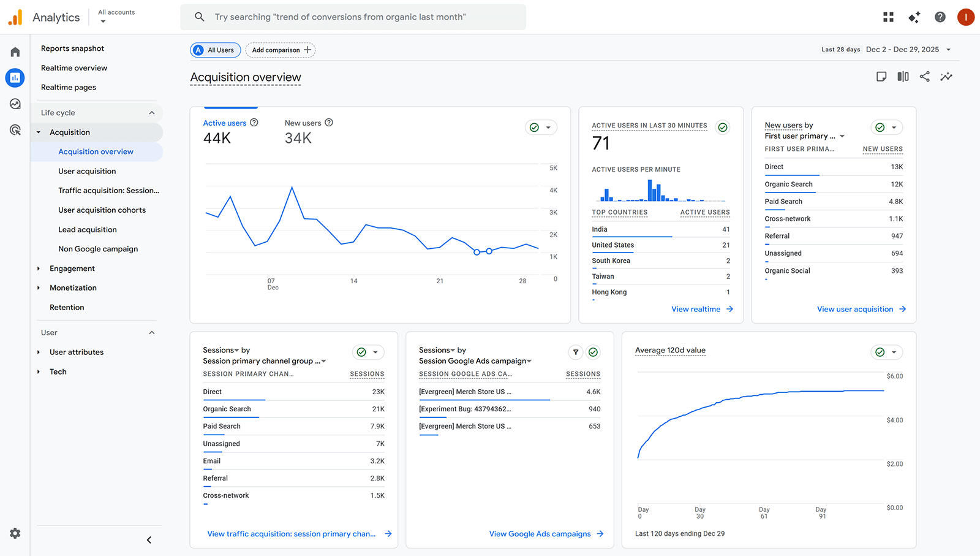Click the search bar at the top
Image resolution: width=980 pixels, height=556 pixels.
pyautogui.click(x=353, y=17)
